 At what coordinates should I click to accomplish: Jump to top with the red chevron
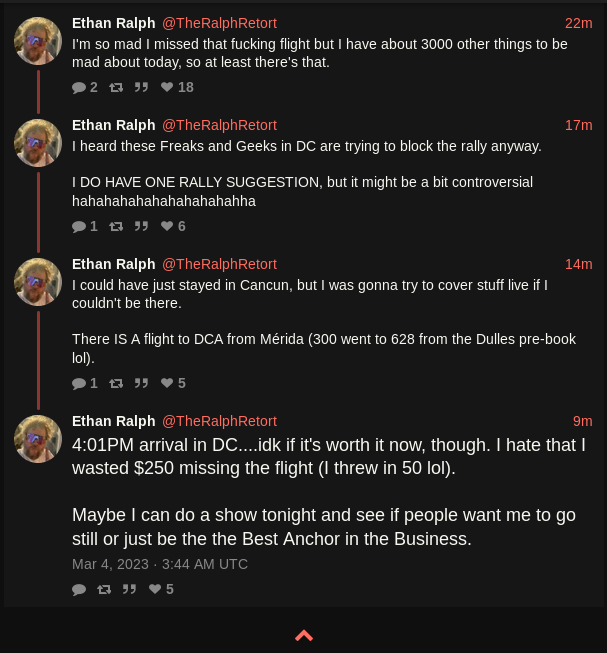tap(304, 636)
